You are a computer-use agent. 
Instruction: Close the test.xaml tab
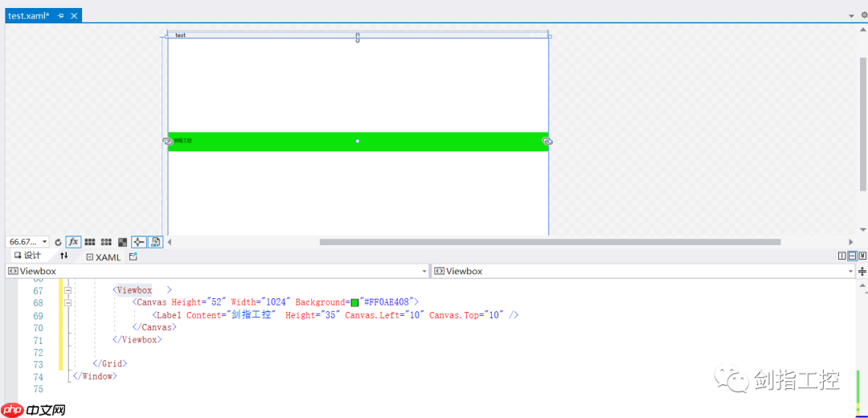pos(75,16)
